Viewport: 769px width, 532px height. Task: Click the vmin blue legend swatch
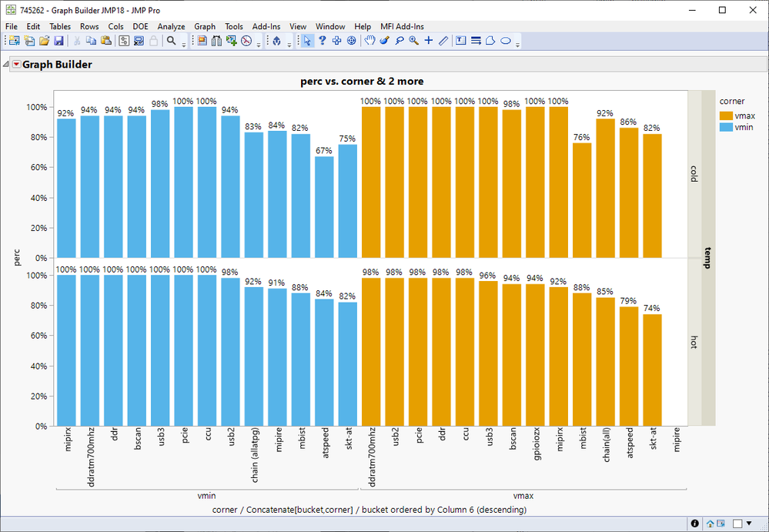pyautogui.click(x=726, y=128)
